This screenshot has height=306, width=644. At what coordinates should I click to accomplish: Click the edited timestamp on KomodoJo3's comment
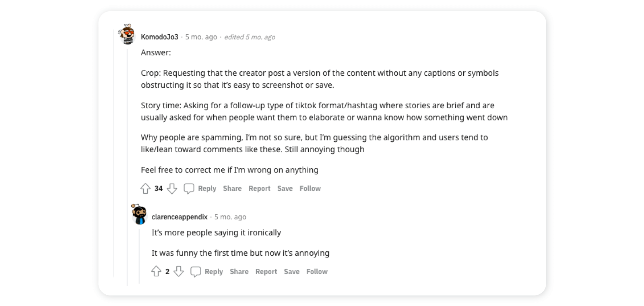[250, 37]
